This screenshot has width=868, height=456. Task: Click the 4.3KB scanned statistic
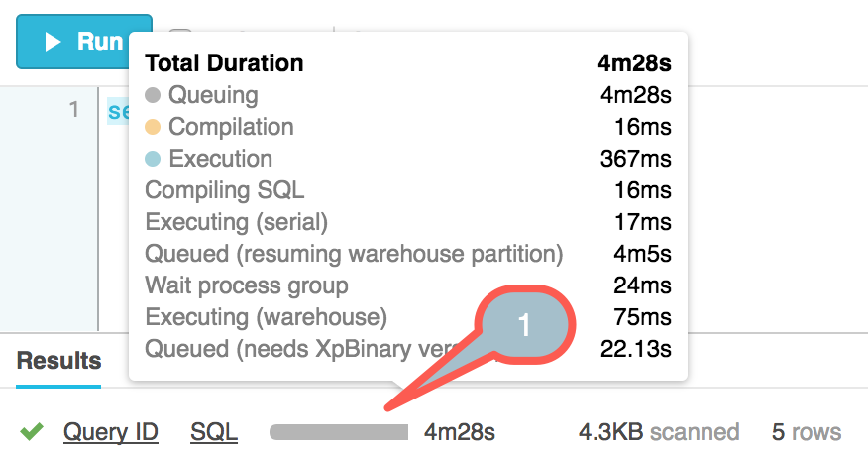659,432
